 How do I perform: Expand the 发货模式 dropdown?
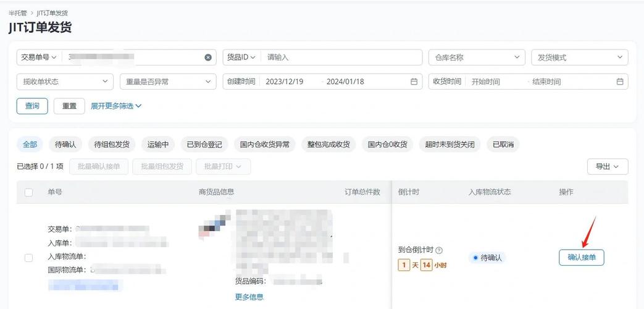pos(580,57)
